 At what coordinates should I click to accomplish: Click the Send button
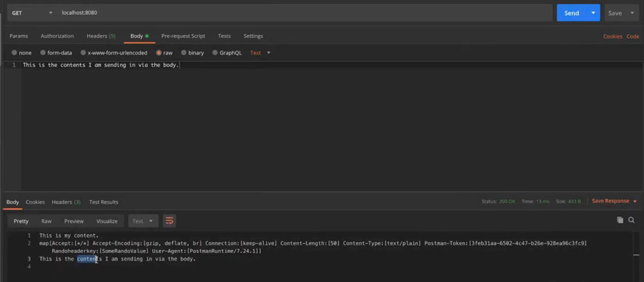572,13
